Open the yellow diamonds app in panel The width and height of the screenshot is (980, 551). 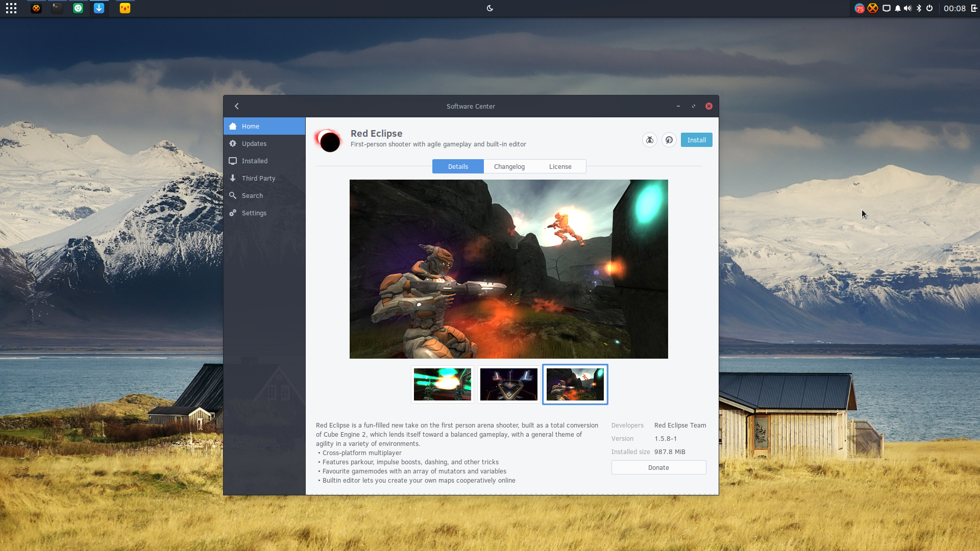tap(125, 8)
